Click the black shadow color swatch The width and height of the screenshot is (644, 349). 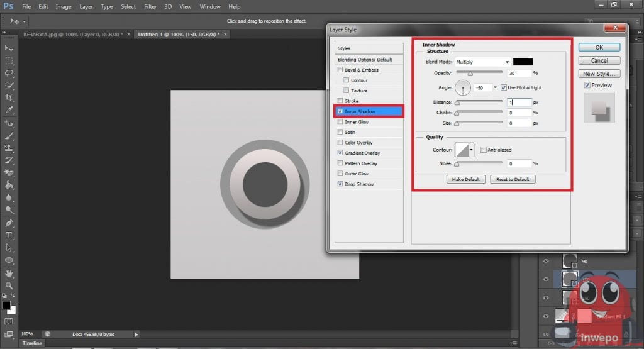[523, 62]
